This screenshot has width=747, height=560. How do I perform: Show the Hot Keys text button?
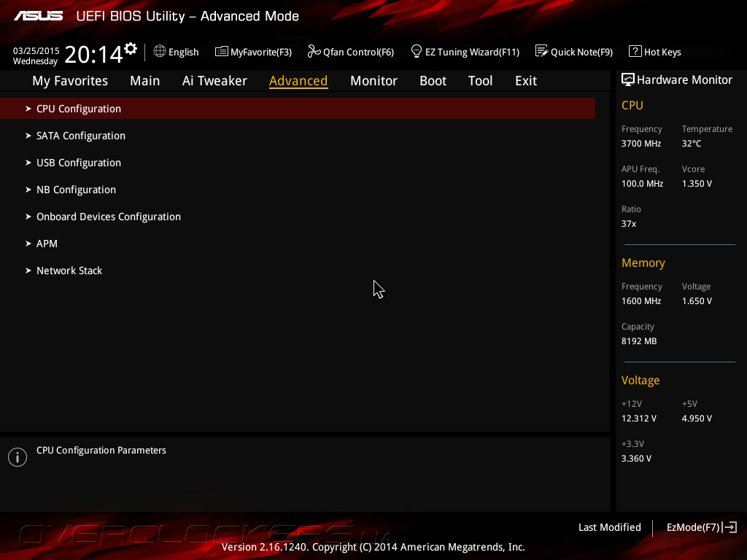tap(662, 52)
